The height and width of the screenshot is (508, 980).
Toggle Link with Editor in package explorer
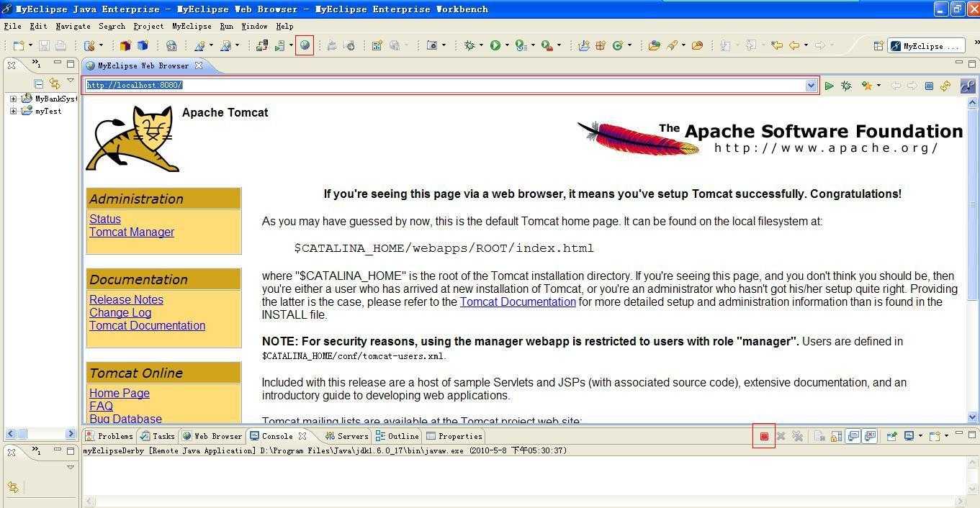55,83
